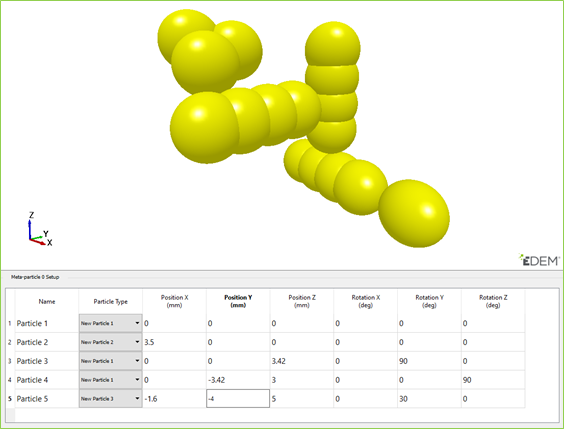Click the XYZ axis orientation indicator
The height and width of the screenshot is (429, 564).
(x=40, y=229)
